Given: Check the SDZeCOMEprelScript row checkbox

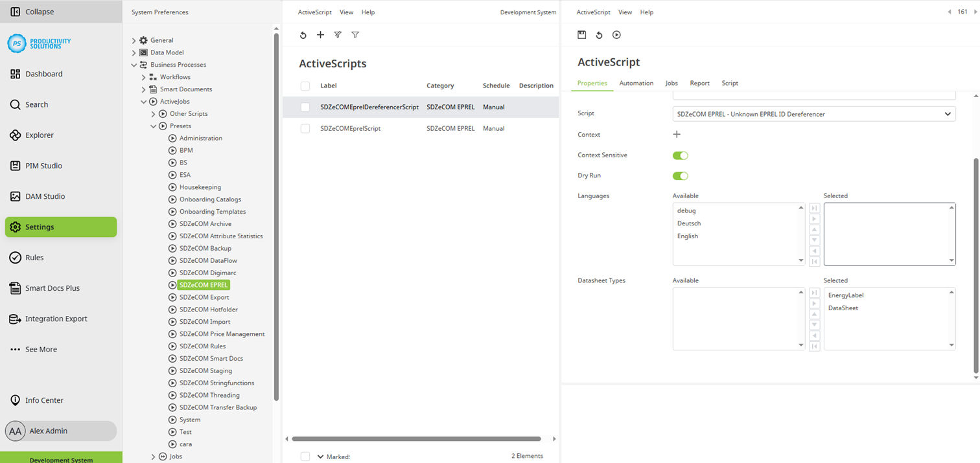Looking at the screenshot, I should [305, 128].
